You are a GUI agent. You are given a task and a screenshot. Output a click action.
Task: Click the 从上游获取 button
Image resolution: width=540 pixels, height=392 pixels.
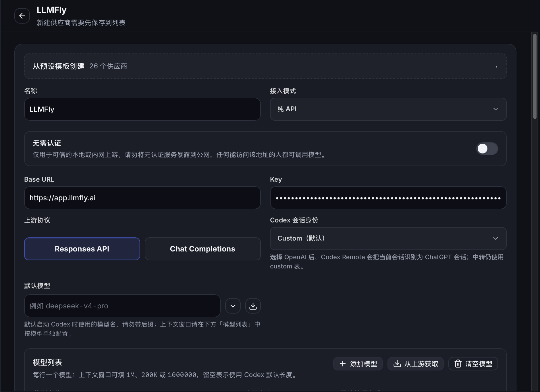tap(416, 364)
